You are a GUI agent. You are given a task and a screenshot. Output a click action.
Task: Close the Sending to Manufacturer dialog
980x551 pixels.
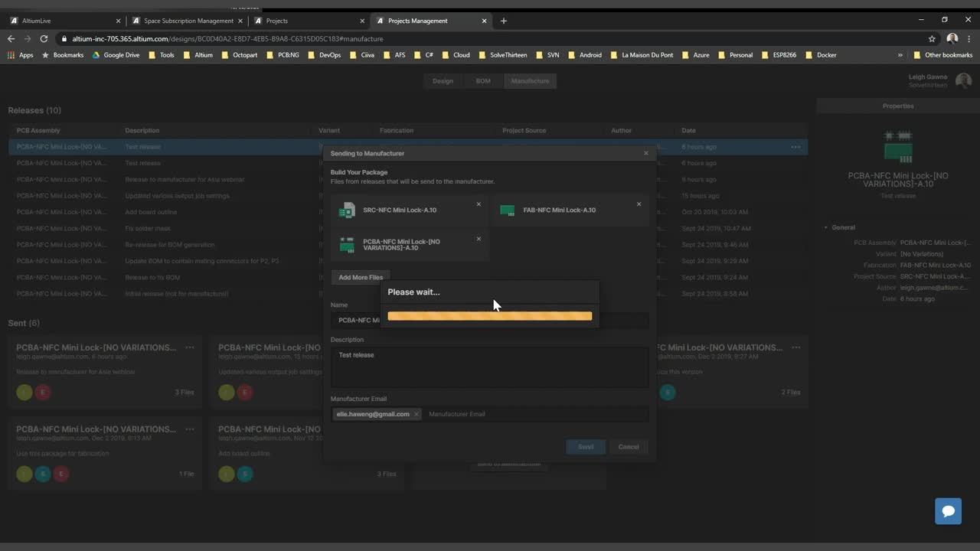[645, 153]
